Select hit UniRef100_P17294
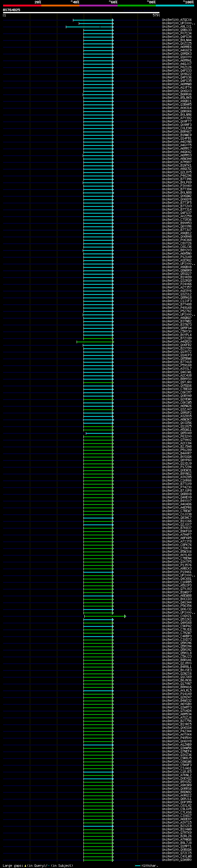The height and width of the screenshot is (868, 197). click(x=176, y=467)
